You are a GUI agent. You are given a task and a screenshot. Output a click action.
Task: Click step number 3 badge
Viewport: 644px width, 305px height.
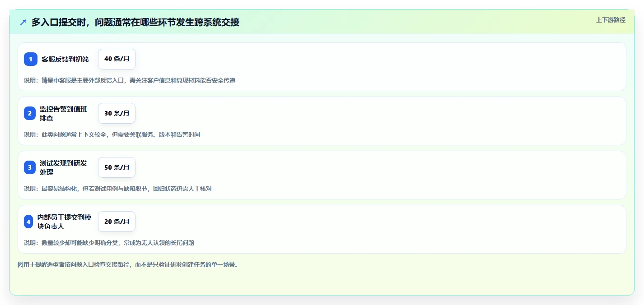(30, 167)
